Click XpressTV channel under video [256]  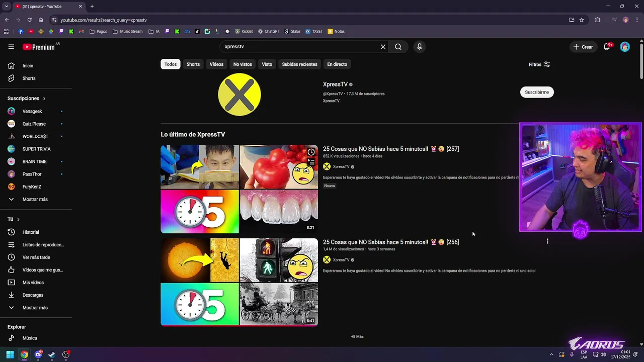(341, 260)
